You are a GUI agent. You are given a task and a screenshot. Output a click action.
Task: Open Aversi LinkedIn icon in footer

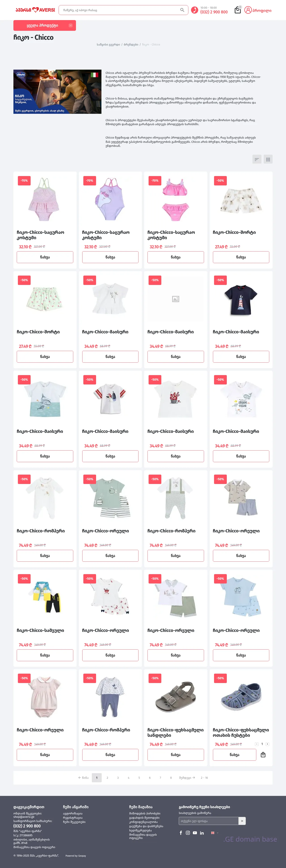pos(202,833)
